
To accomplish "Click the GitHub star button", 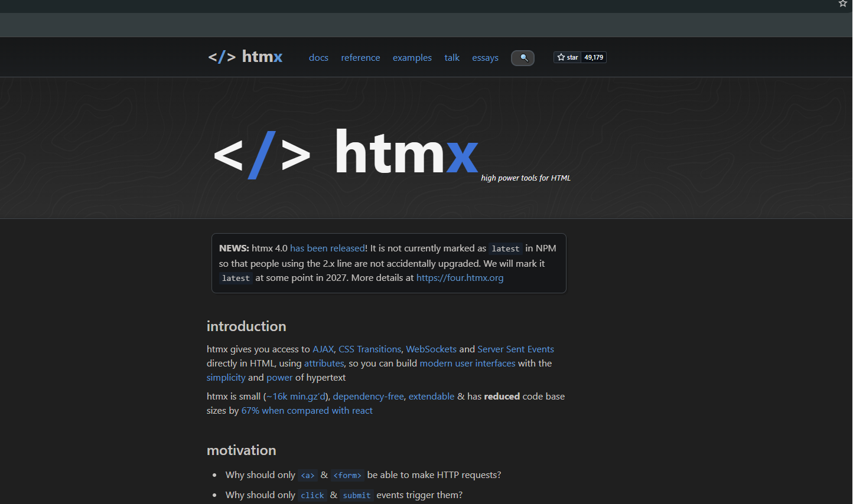I will 567,57.
